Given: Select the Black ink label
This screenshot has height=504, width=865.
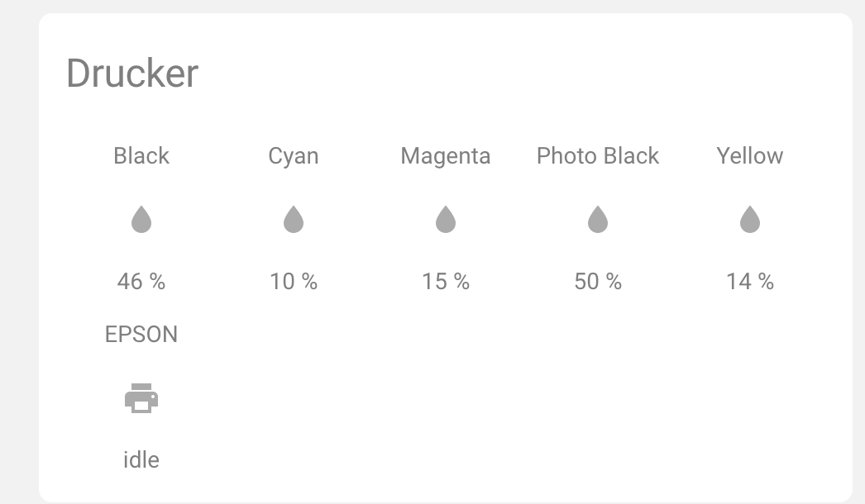Looking at the screenshot, I should click(141, 156).
